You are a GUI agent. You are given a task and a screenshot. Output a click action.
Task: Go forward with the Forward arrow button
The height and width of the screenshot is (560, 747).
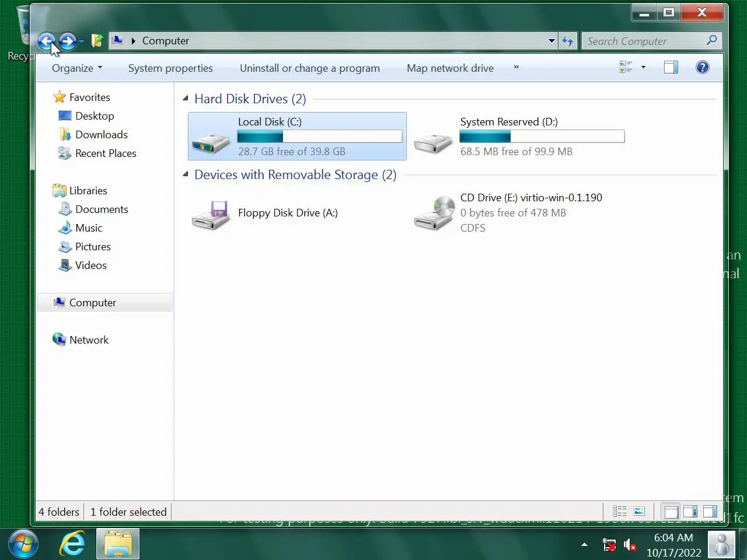(67, 41)
